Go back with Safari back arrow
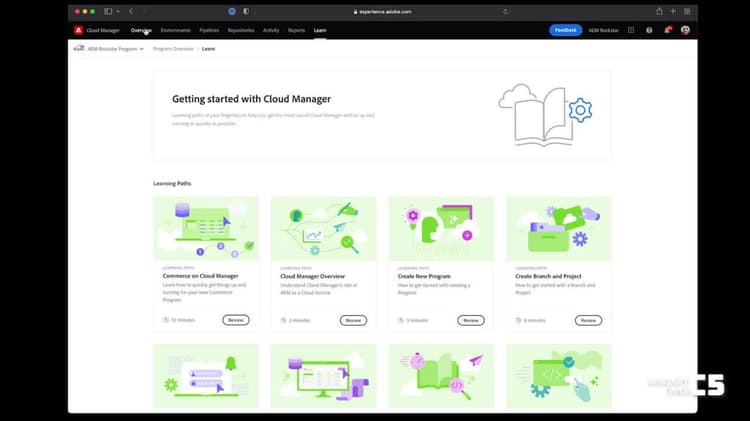This screenshot has height=421, width=750. click(x=131, y=11)
